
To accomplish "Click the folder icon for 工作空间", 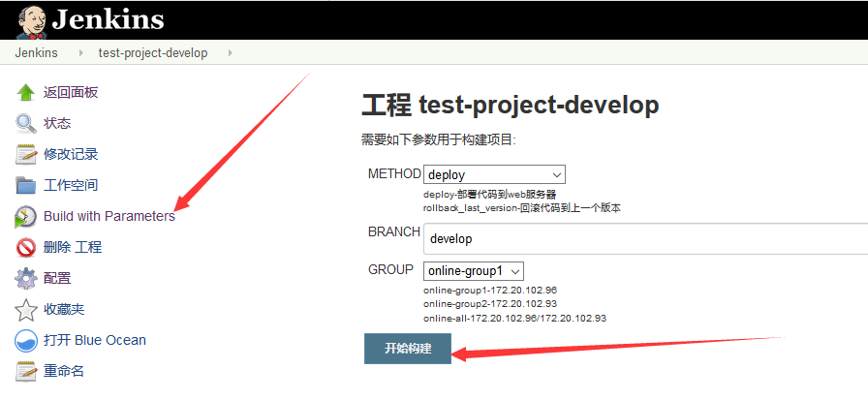I will coord(26,186).
